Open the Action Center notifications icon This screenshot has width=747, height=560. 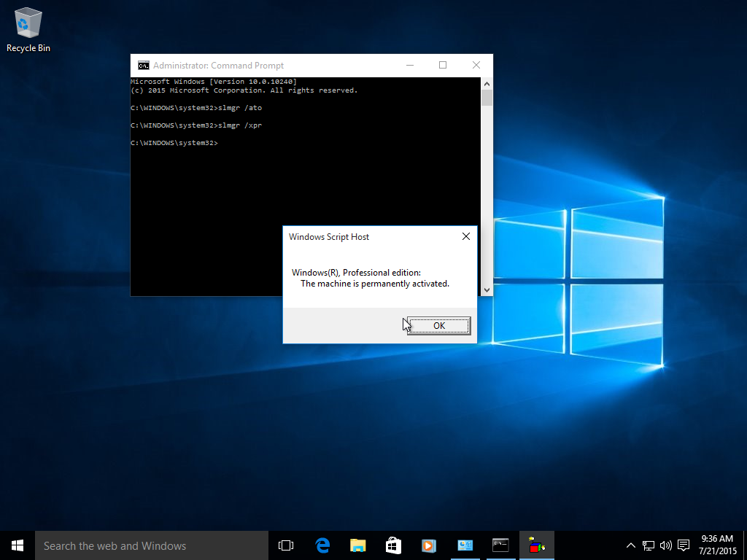684,545
